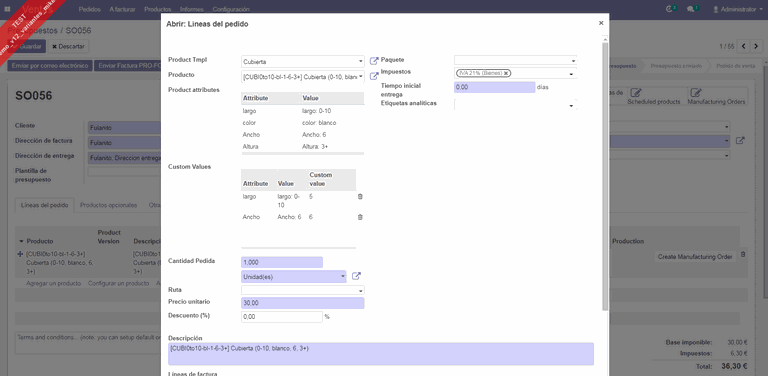Open the Informes menu
This screenshot has width=768, height=376.
pyautogui.click(x=192, y=9)
